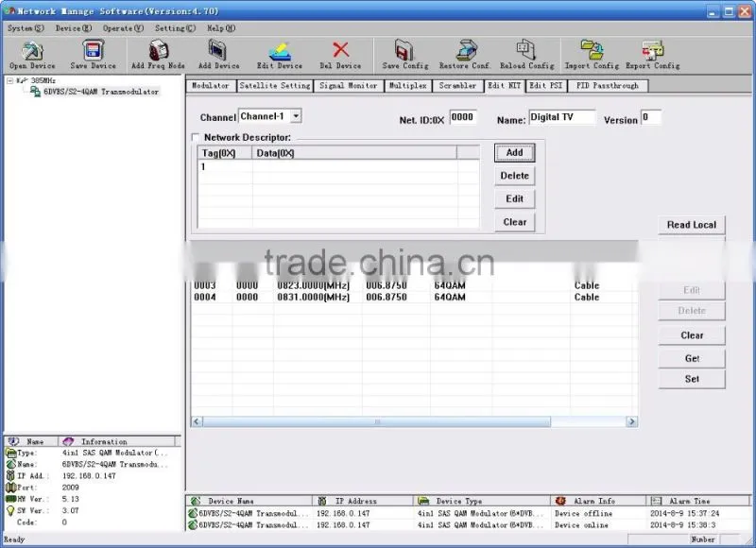Click the icon beside IP Add. info row

click(10, 475)
